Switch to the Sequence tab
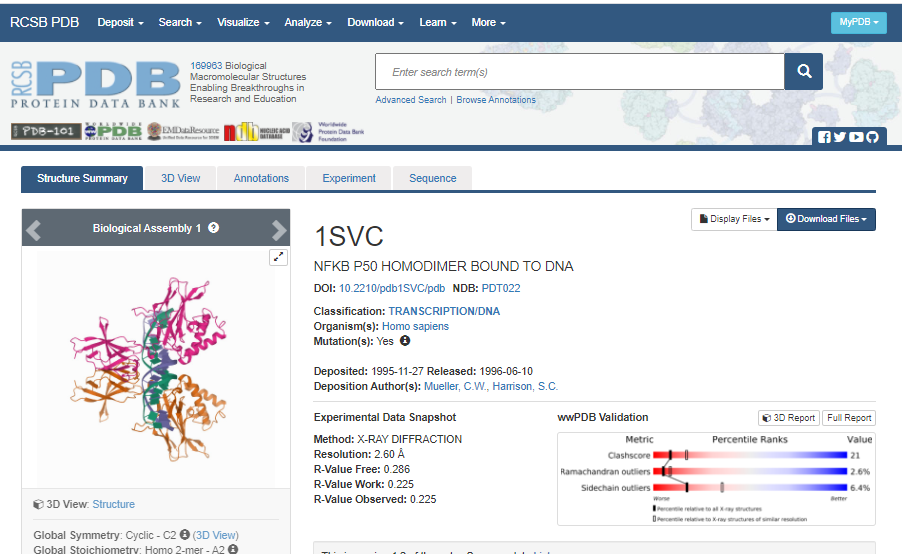Viewport: 902px width, 554px height. point(432,178)
